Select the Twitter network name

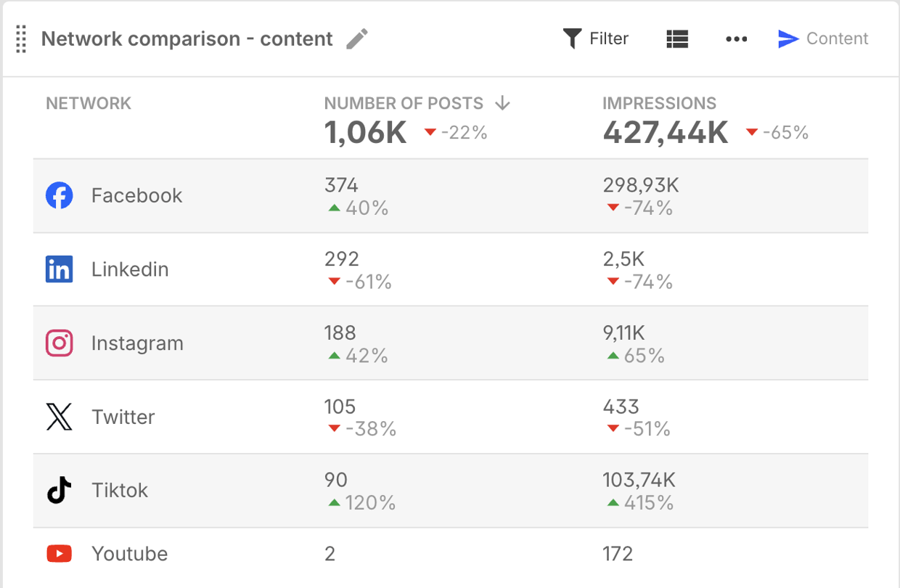[x=123, y=417]
